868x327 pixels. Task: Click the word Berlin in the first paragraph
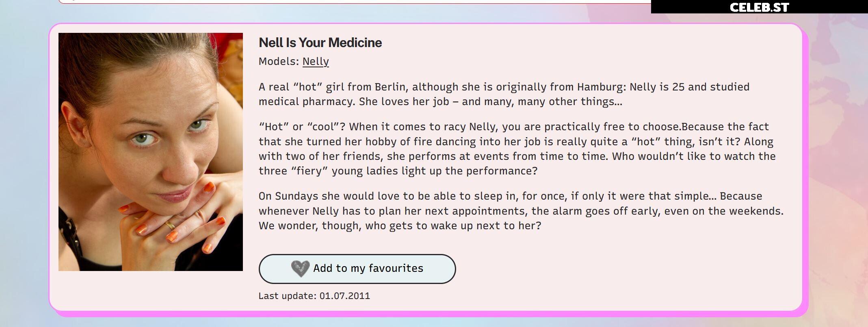tap(390, 87)
